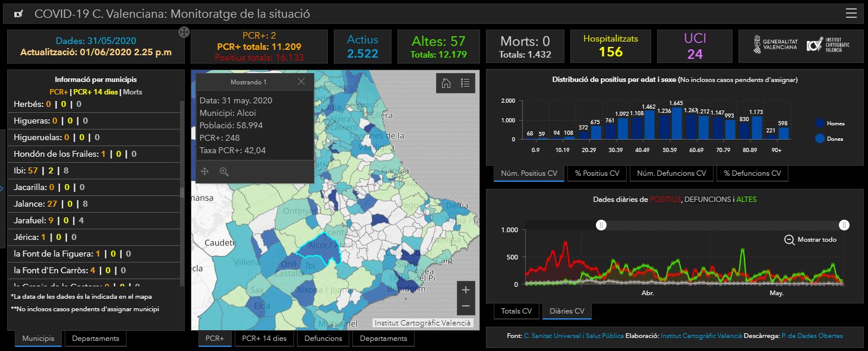Select the Núm. Defuncions CV tab
Image resolution: width=868 pixels, height=351 pixels.
[671, 173]
